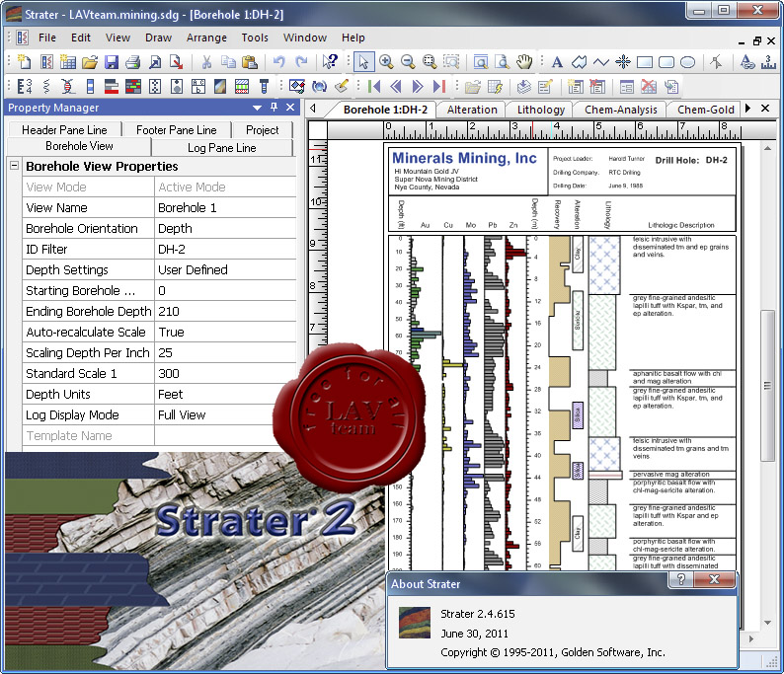Open the Window menu

click(x=304, y=37)
